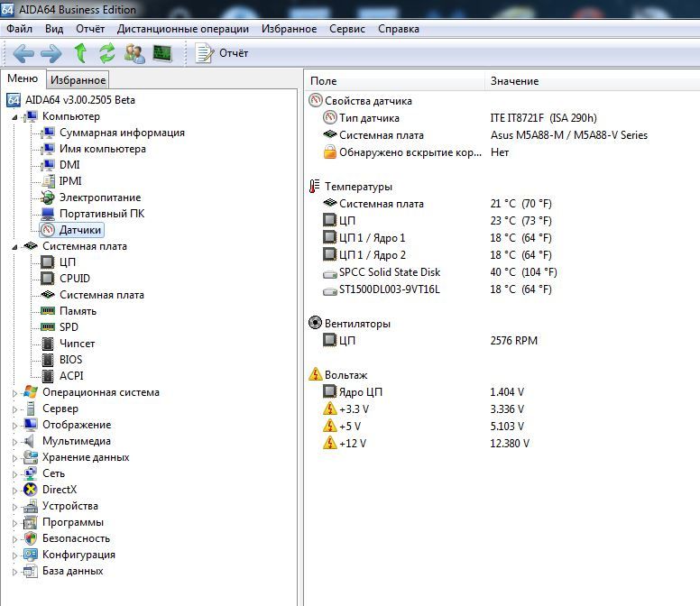This screenshot has height=606, width=700.
Task: Select the ЦП icon under Системная плата
Action: tap(47, 262)
